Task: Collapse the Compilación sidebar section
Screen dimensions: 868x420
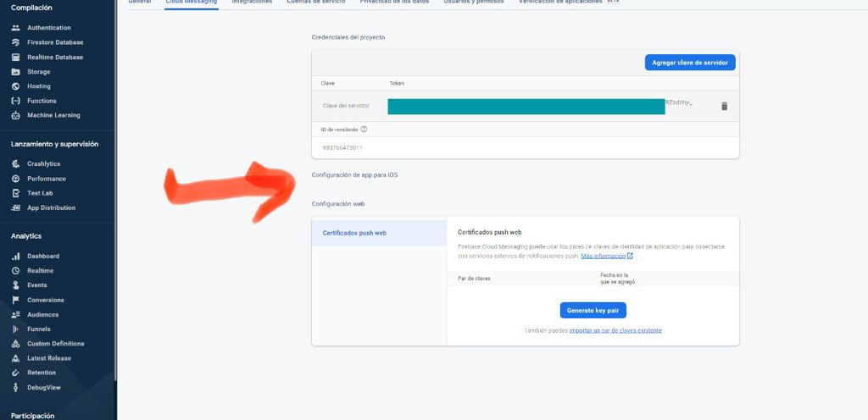Action: pos(31,8)
